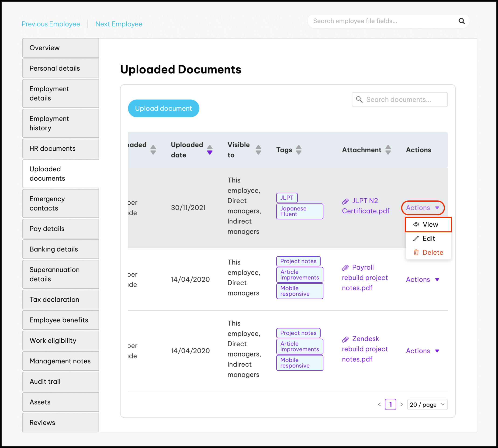The height and width of the screenshot is (448, 498).
Task: Sort the Tags column
Action: tap(298, 150)
